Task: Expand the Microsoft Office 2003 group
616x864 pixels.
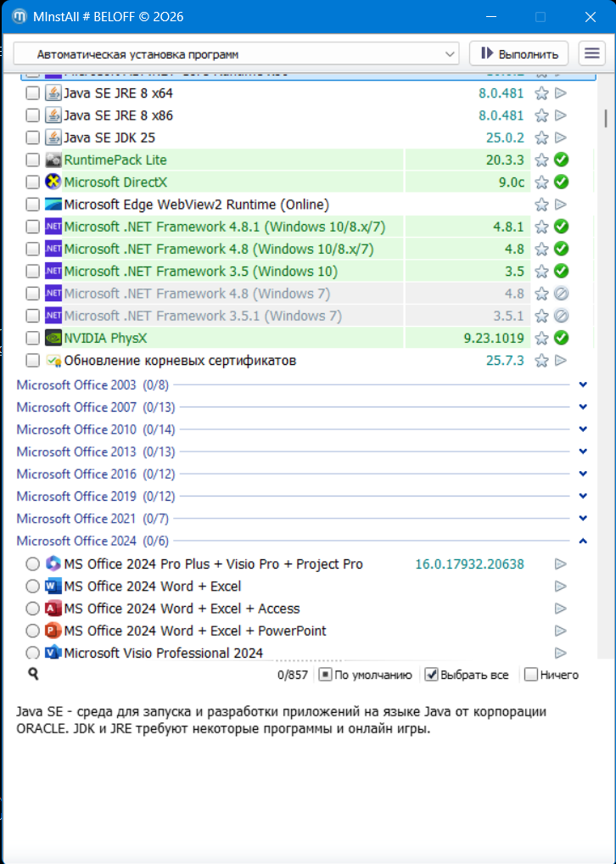Action: pyautogui.click(x=584, y=384)
